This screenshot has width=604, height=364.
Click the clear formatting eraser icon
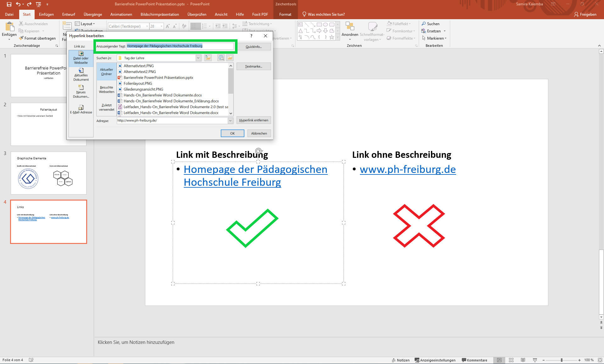pyautogui.click(x=184, y=26)
